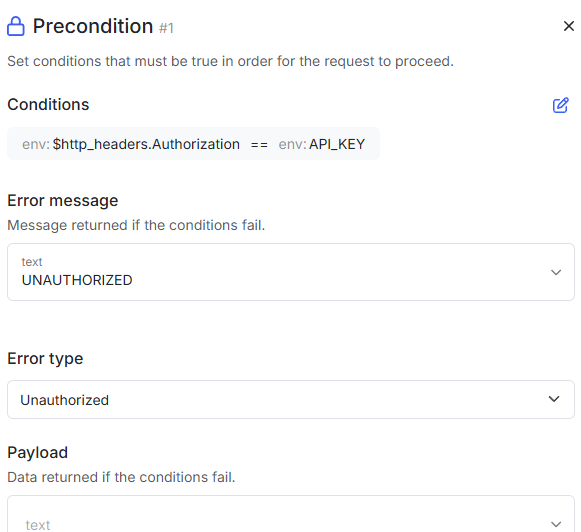Select the $http_headers.Authorization operand
Viewport: 581px width, 532px height.
tap(146, 144)
